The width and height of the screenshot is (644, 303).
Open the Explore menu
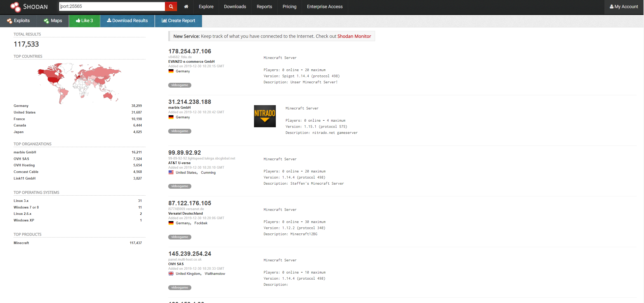click(206, 7)
